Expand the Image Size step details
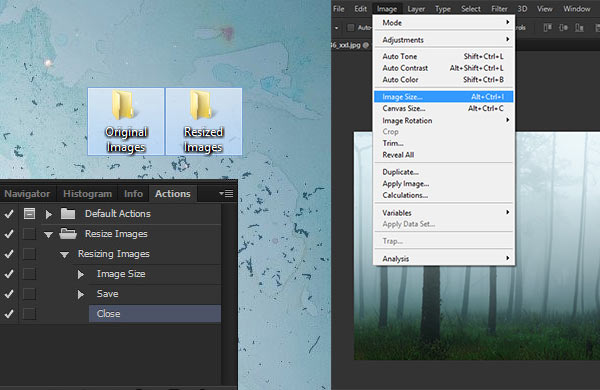Screen dimensions: 600x390 [x=80, y=274]
